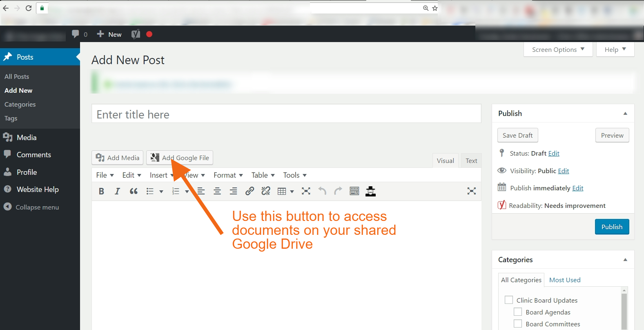Align text to the right
Image resolution: width=644 pixels, height=330 pixels.
pyautogui.click(x=233, y=191)
